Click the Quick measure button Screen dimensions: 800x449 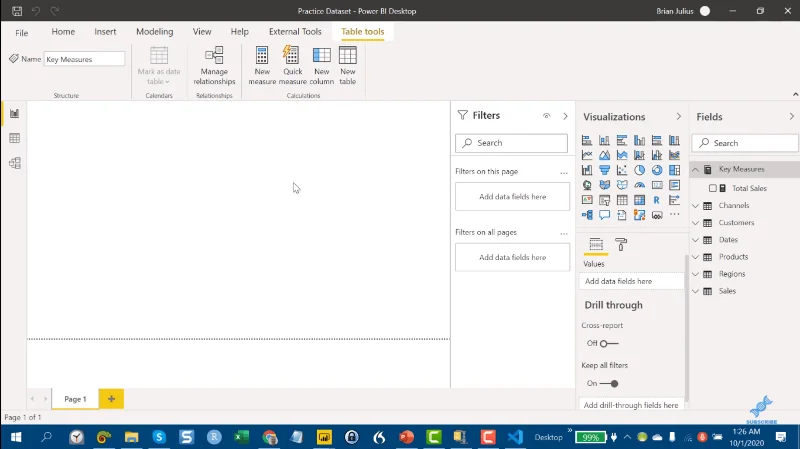(x=293, y=65)
